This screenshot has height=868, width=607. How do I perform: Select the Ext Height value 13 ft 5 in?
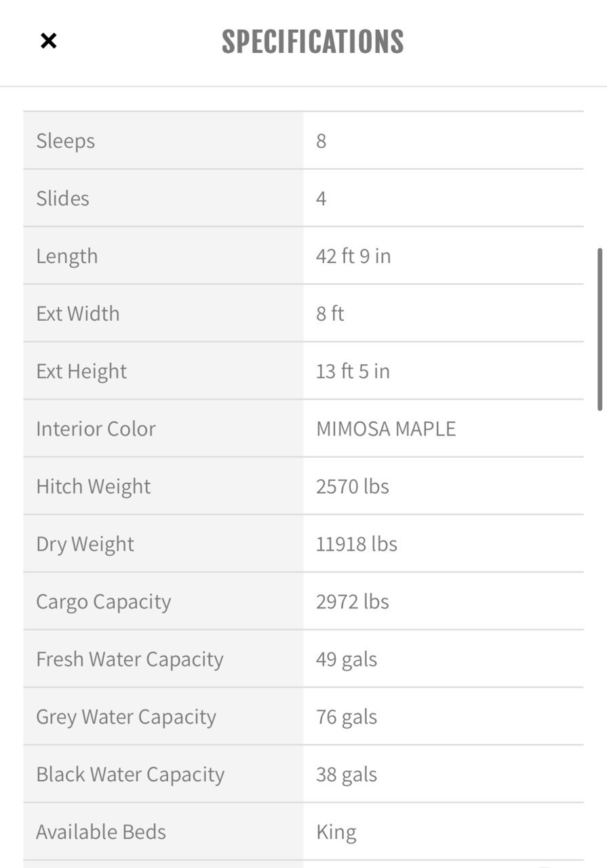[353, 372]
